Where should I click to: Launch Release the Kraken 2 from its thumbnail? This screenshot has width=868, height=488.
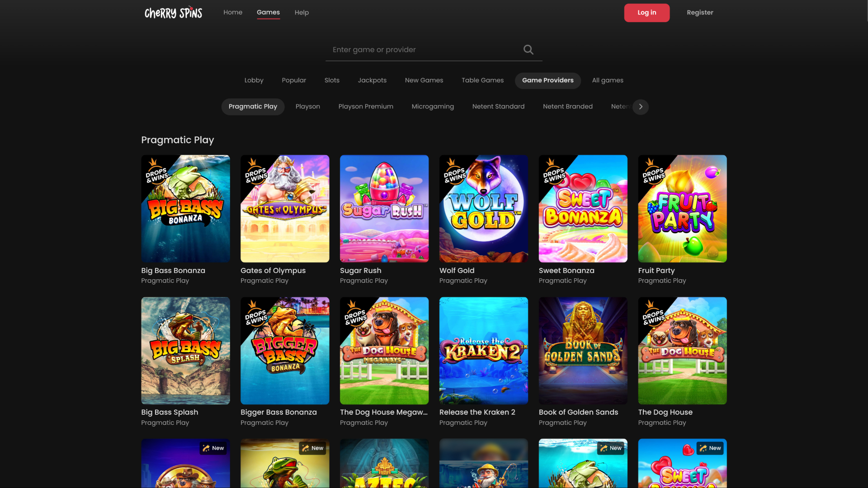(483, 351)
